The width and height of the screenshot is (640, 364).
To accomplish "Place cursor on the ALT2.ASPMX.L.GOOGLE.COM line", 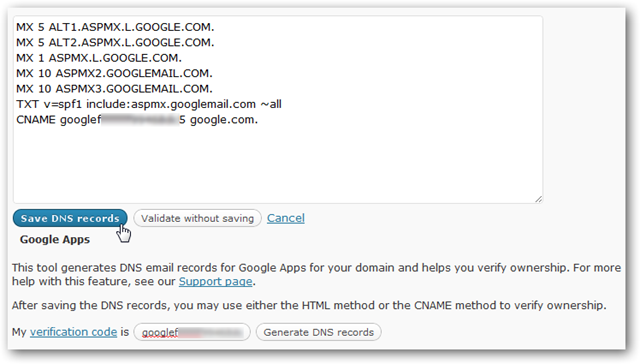I will (x=115, y=42).
